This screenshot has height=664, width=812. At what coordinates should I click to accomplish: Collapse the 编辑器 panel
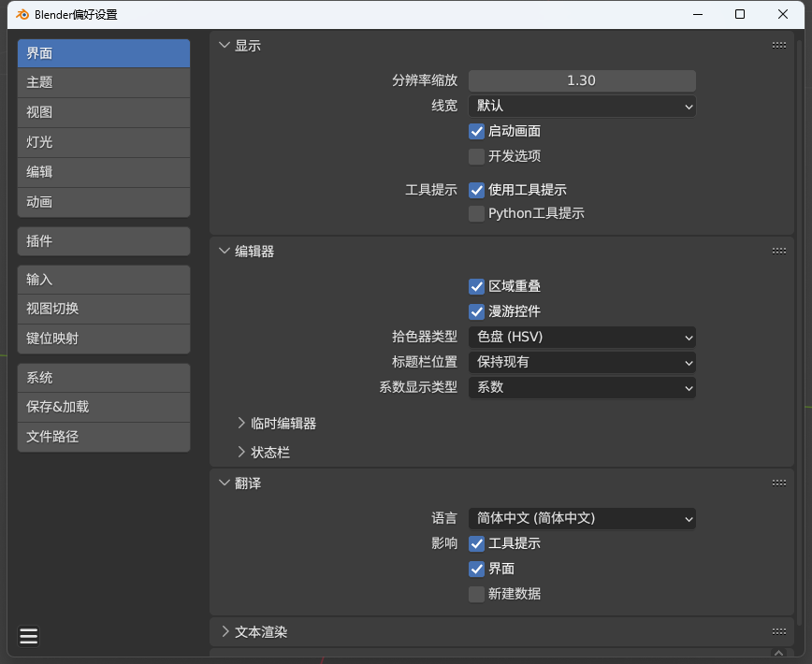point(225,252)
